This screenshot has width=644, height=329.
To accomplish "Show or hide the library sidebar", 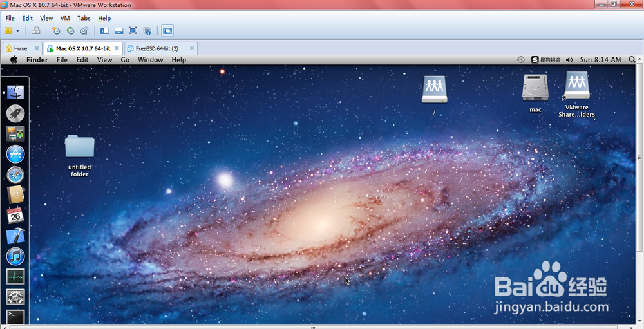I will point(105,31).
